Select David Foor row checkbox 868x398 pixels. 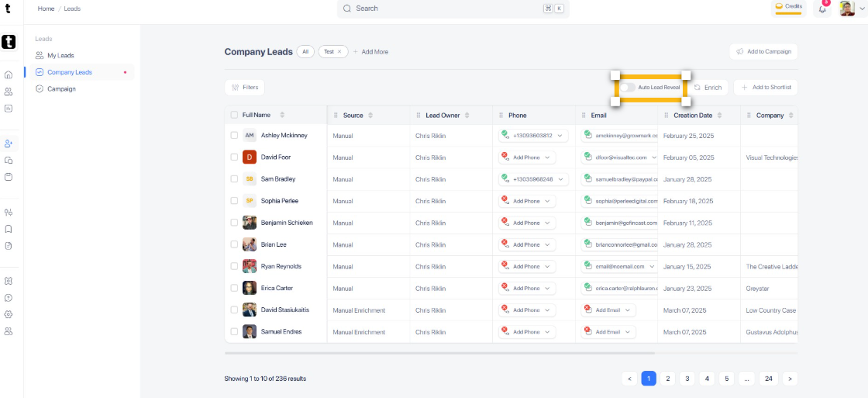click(x=234, y=157)
